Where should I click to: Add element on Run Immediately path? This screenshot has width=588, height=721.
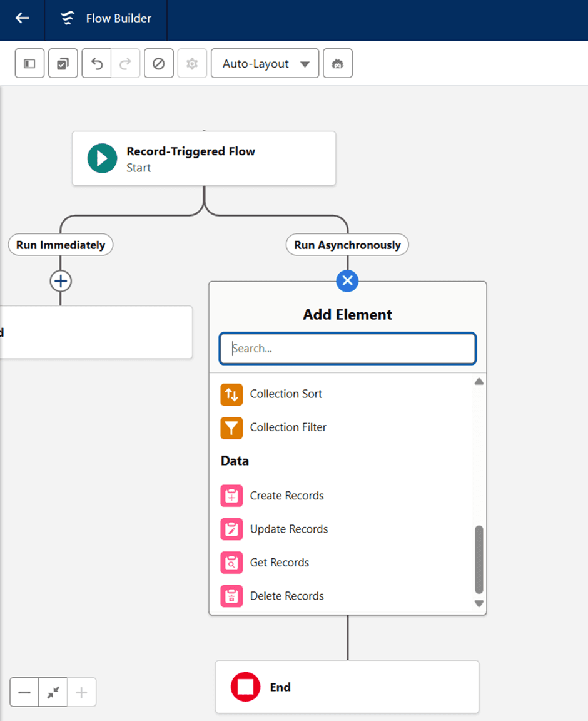61,281
